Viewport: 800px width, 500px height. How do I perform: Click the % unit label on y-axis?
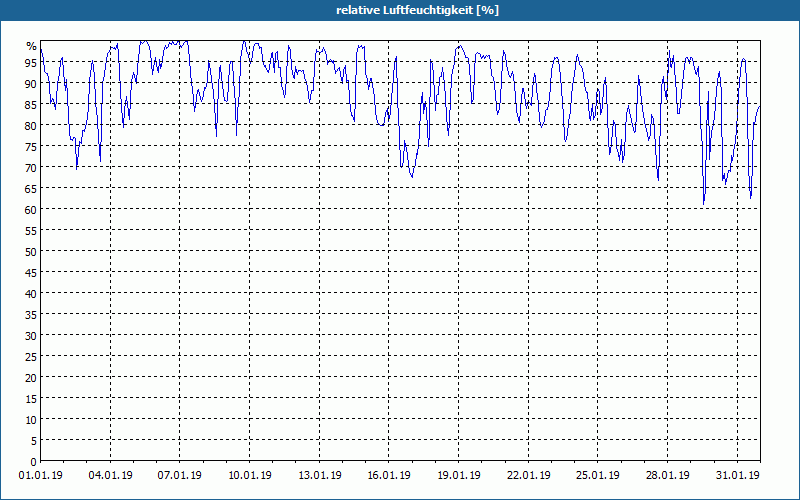(32, 46)
